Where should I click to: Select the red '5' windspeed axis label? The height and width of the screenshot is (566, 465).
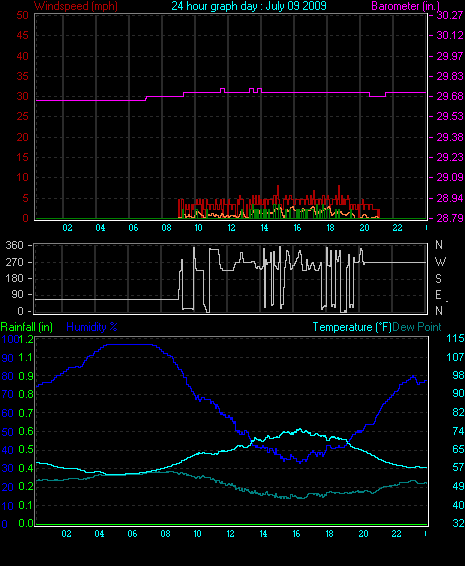pos(25,198)
